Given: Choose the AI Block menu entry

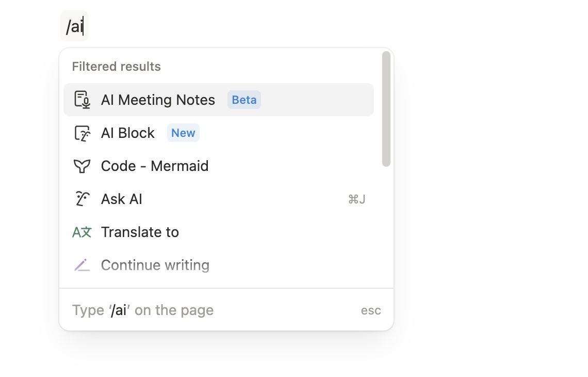Looking at the screenshot, I should click(x=128, y=133).
